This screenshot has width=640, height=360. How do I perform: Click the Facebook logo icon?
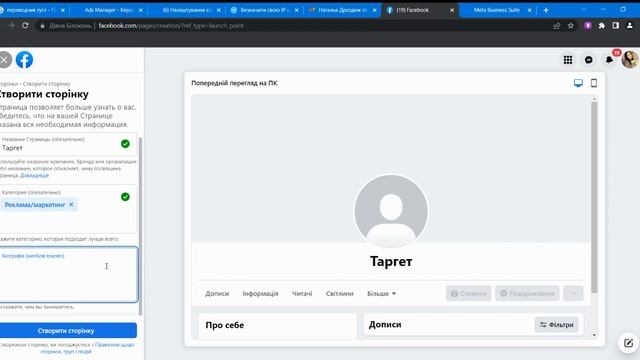[24, 60]
